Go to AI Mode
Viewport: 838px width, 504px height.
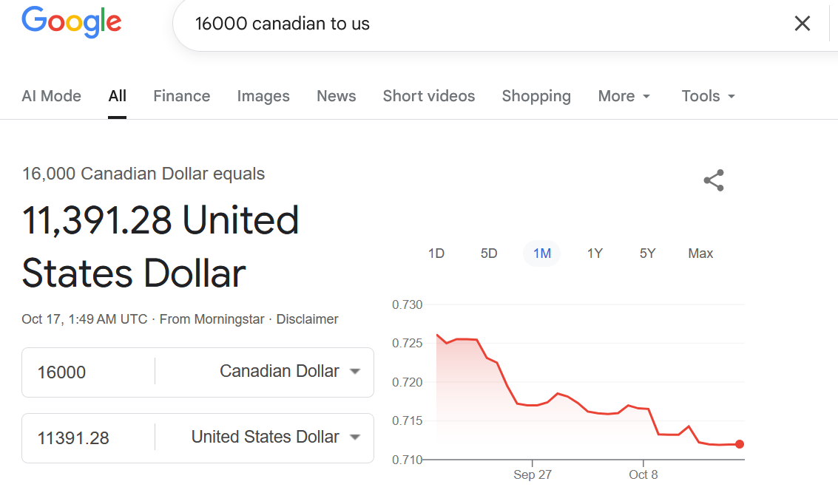(51, 96)
